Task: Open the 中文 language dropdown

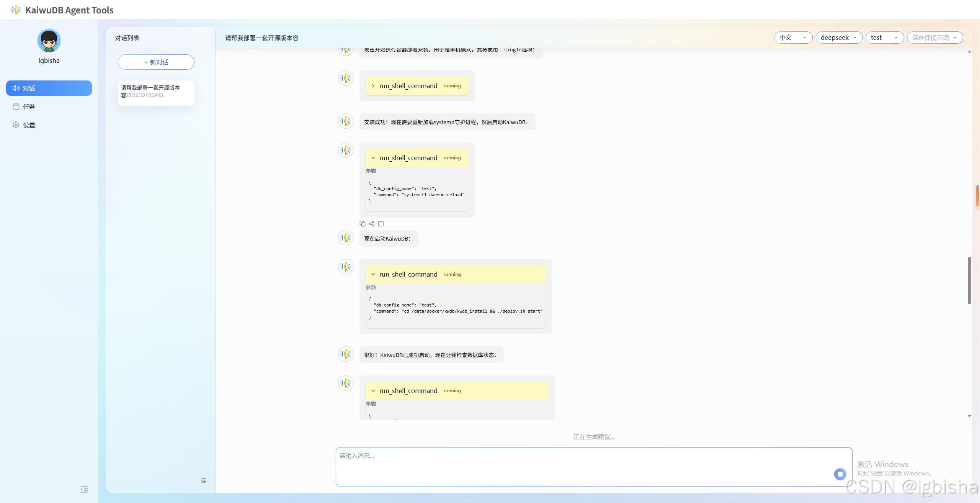Action: pos(793,38)
